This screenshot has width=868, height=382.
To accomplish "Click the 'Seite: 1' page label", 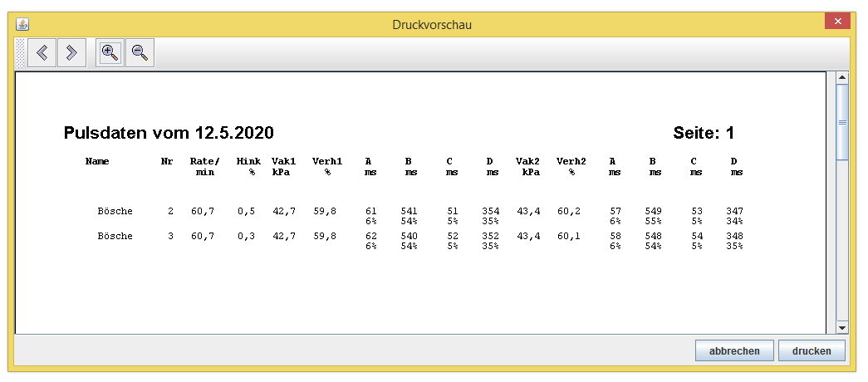I will pyautogui.click(x=704, y=133).
